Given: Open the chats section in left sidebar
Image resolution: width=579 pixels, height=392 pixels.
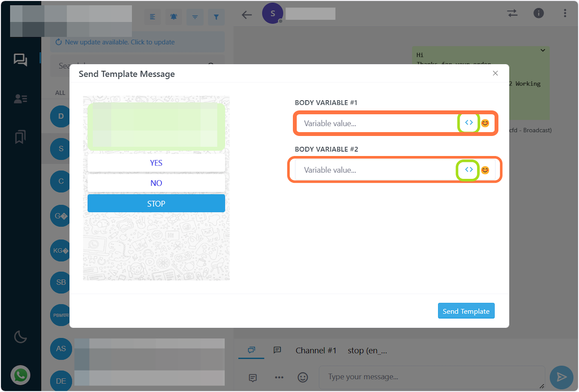Looking at the screenshot, I should 20,60.
